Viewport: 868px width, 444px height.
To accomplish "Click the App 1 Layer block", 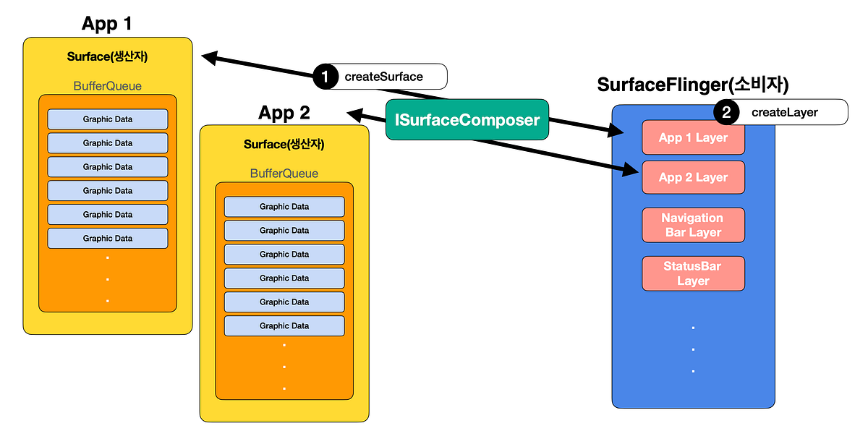I will (692, 137).
